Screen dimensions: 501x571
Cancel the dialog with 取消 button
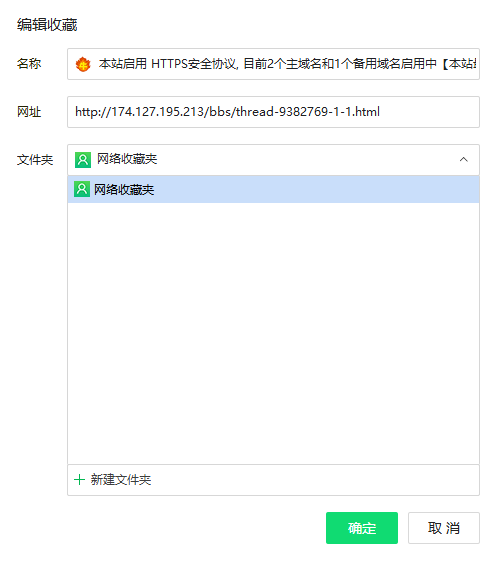coord(443,528)
